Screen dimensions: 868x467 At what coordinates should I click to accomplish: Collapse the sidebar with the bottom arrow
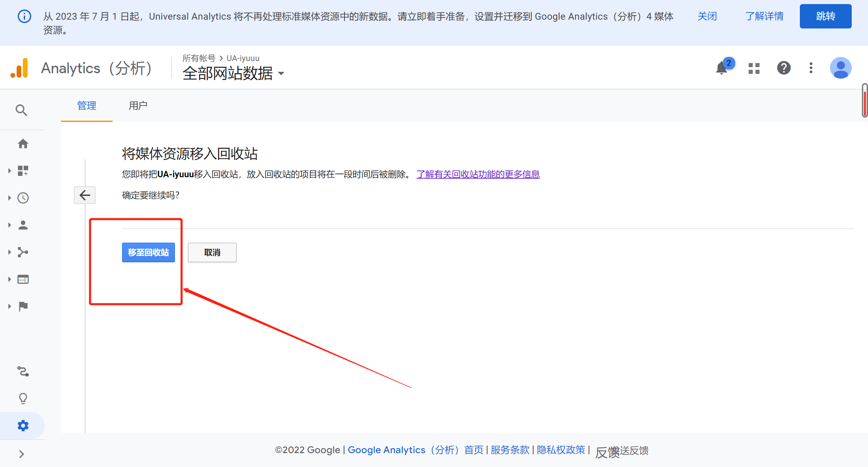click(x=21, y=453)
